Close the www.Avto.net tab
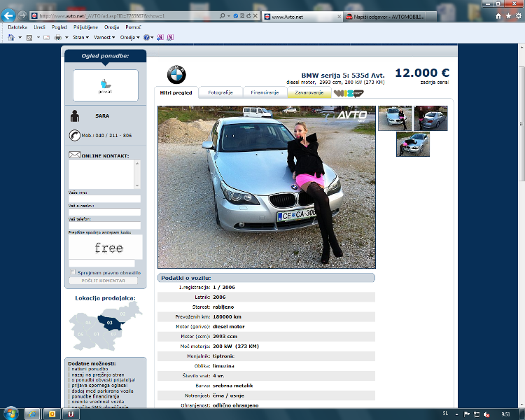Image resolution: width=525 pixels, height=420 pixels. coord(339,16)
